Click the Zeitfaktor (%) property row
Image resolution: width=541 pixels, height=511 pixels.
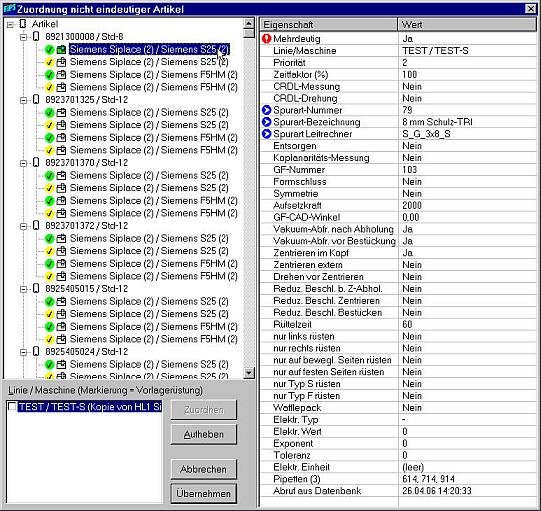[x=399, y=75]
